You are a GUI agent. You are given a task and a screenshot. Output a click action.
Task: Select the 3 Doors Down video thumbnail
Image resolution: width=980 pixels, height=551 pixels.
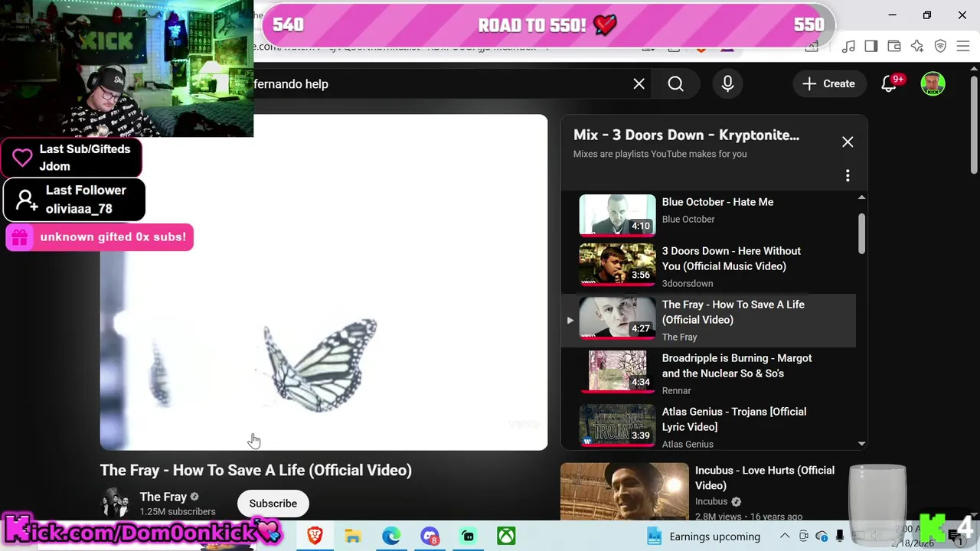[617, 265]
